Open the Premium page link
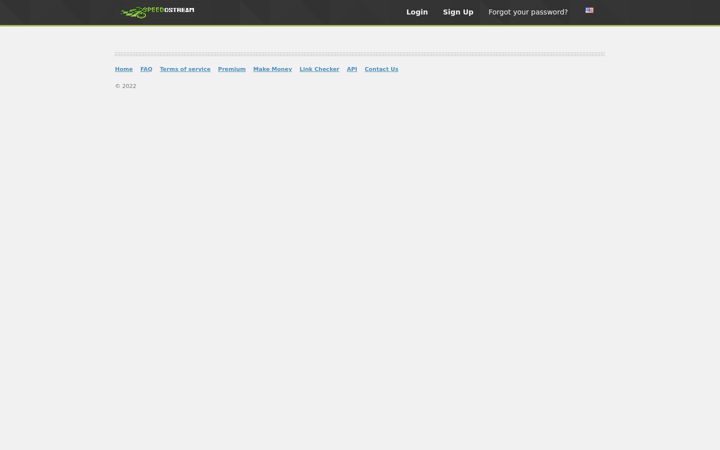The width and height of the screenshot is (720, 450). (232, 69)
